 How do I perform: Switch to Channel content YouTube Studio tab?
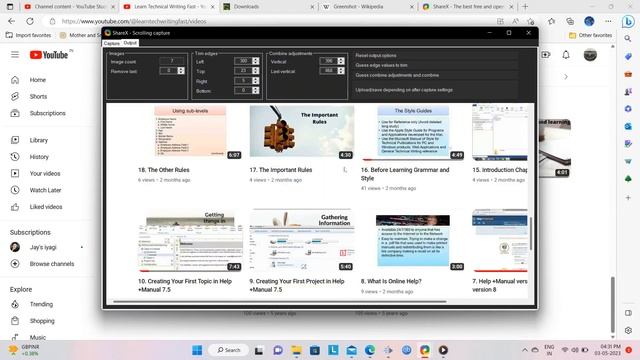[69, 7]
